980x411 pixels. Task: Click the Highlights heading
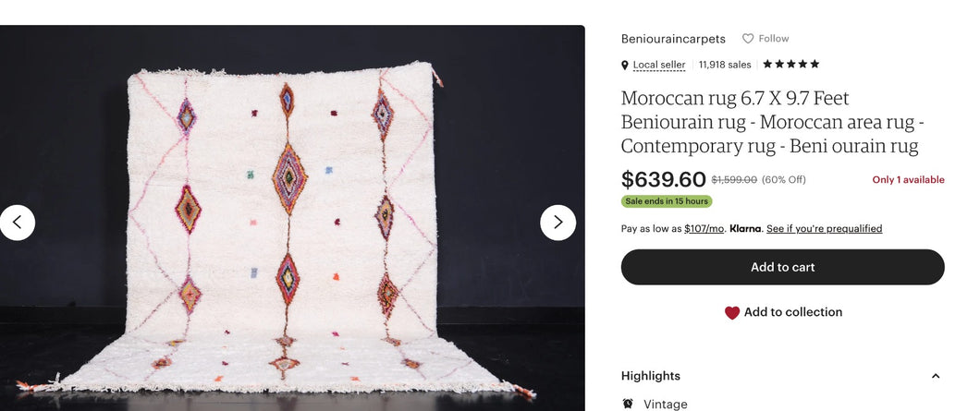coord(651,376)
